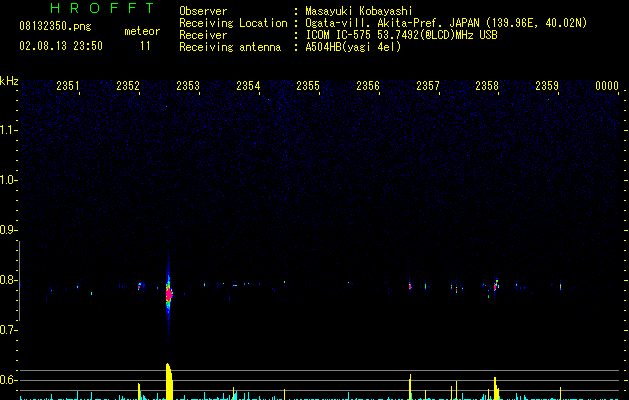Click the tallest yellow intensity peak
This screenshot has width=629, height=400.
pos(169,381)
